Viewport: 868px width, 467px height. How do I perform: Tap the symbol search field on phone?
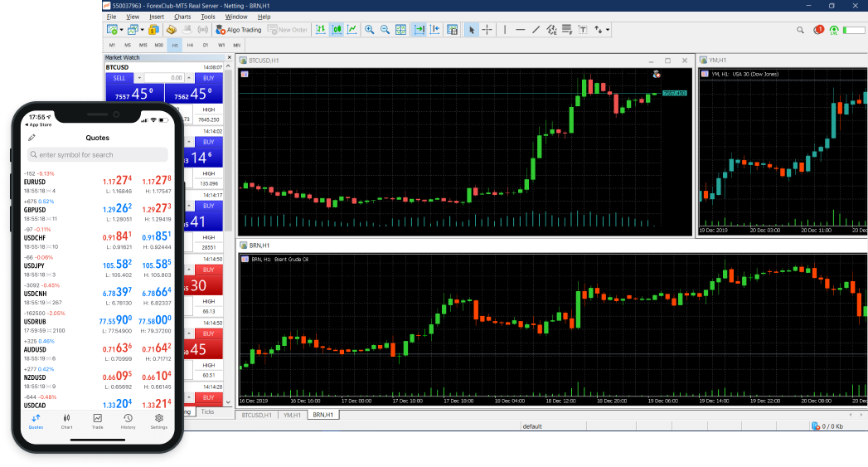click(x=98, y=154)
